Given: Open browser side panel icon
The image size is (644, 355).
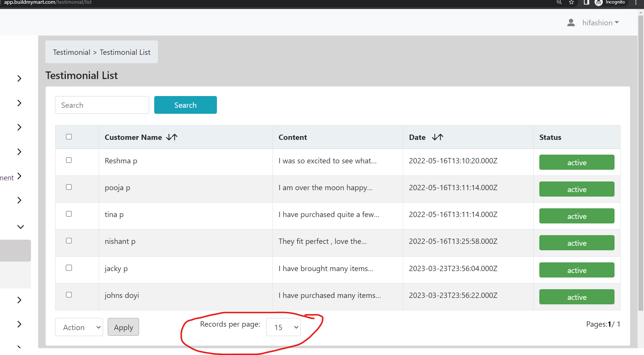Looking at the screenshot, I should pos(587,2).
